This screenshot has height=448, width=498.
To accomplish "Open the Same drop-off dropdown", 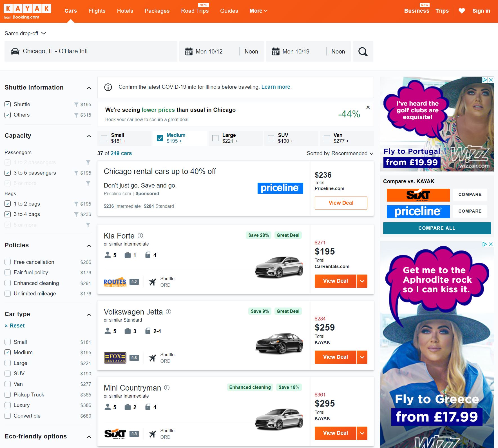I will click(25, 33).
